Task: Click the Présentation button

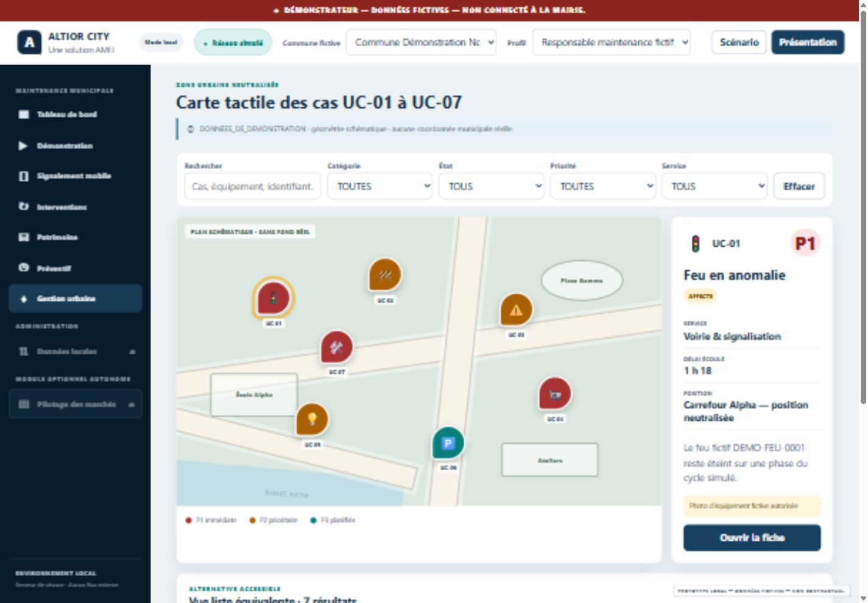Action: pyautogui.click(x=808, y=43)
